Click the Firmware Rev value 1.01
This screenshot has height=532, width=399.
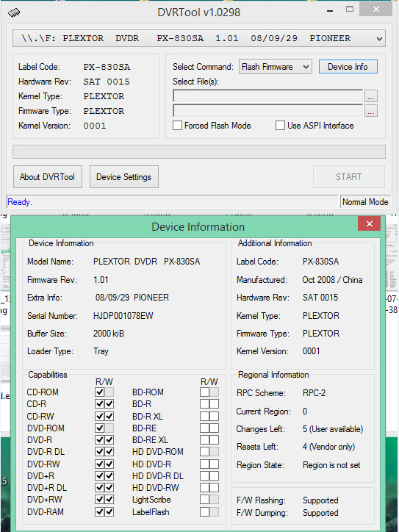101,280
